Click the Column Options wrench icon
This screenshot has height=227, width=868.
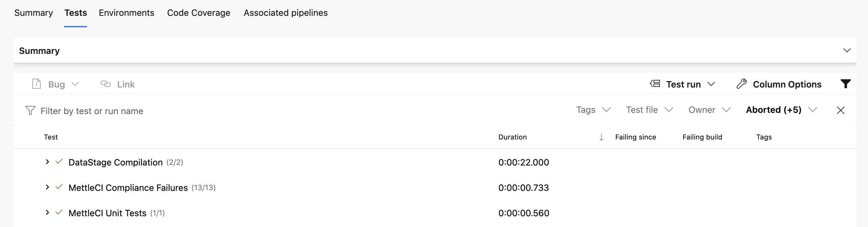(x=741, y=84)
